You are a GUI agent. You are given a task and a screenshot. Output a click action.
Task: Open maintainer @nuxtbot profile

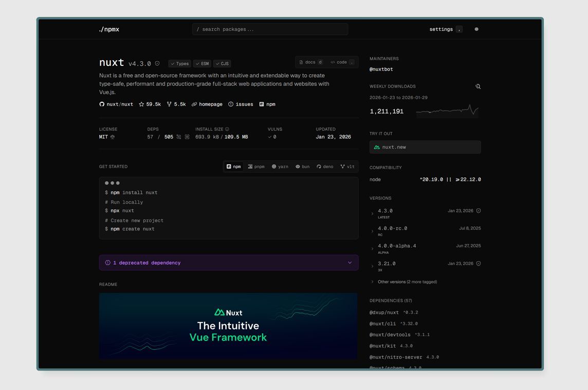(x=381, y=69)
